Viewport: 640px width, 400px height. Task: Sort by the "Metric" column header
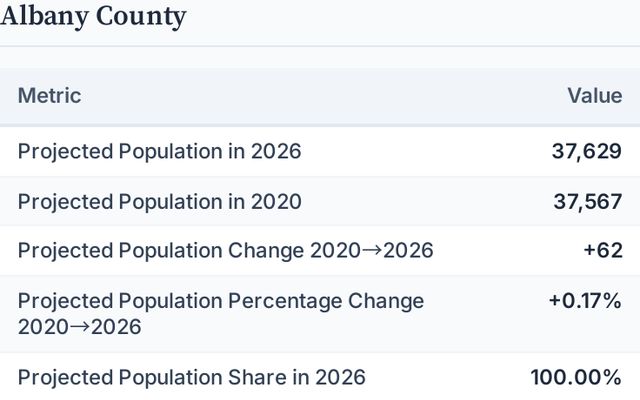coord(49,96)
